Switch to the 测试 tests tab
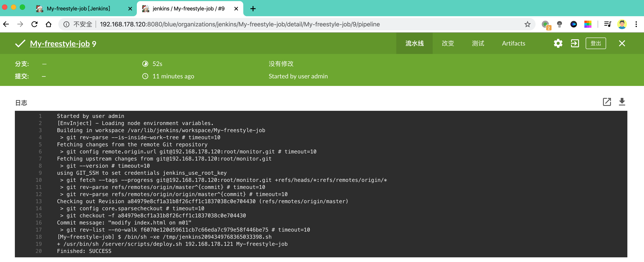This screenshot has width=644, height=262. click(478, 43)
